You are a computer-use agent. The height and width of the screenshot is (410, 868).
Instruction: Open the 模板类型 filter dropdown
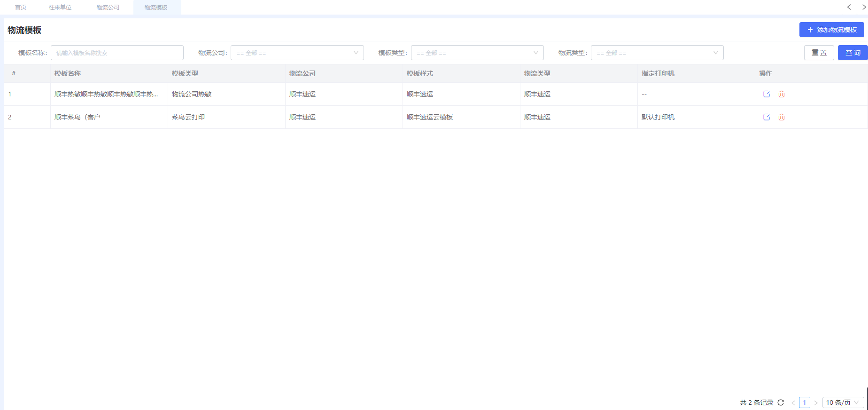[x=477, y=53]
